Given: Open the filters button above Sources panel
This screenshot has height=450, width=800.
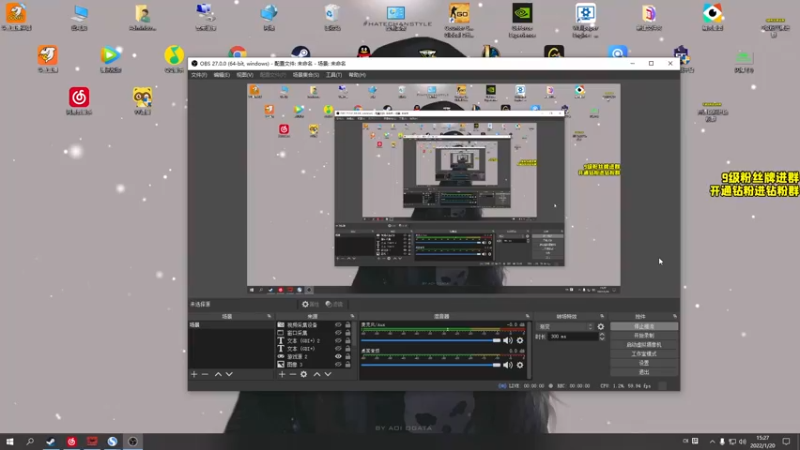Looking at the screenshot, I should (x=334, y=304).
